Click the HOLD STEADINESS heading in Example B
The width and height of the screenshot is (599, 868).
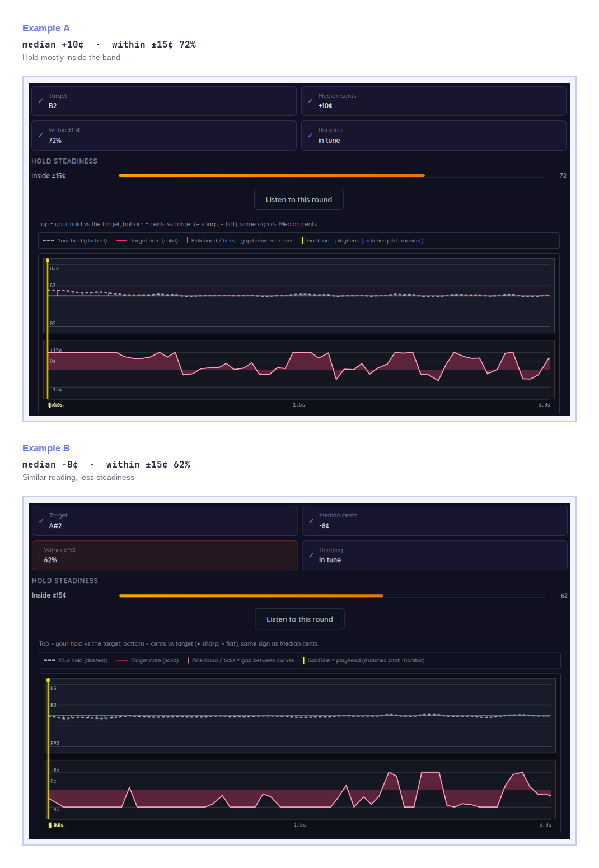point(65,581)
